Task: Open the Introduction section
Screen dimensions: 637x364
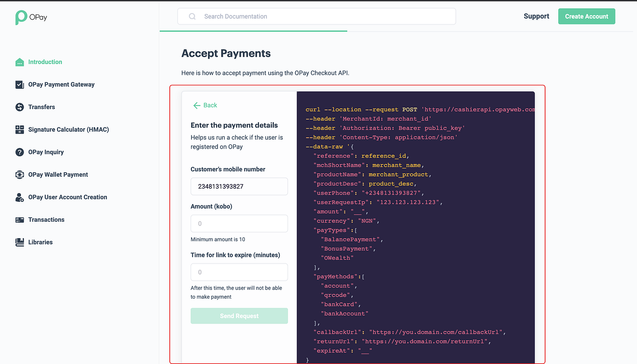Action: 45,62
